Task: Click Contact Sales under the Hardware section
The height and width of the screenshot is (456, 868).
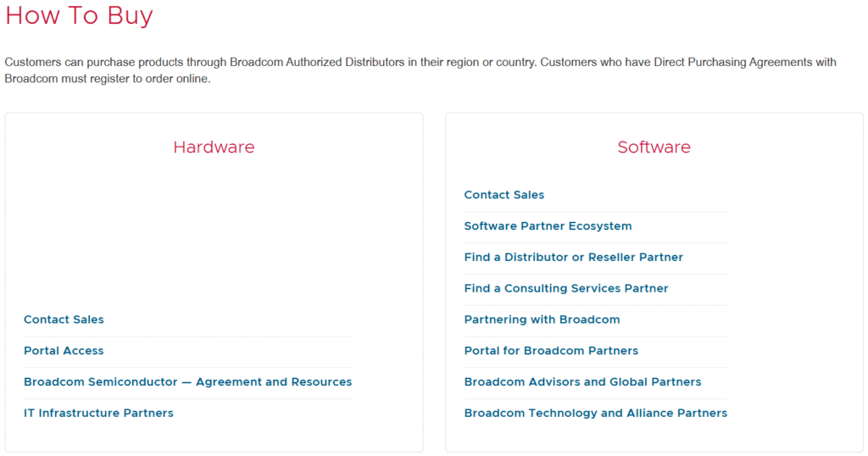Action: [64, 320]
